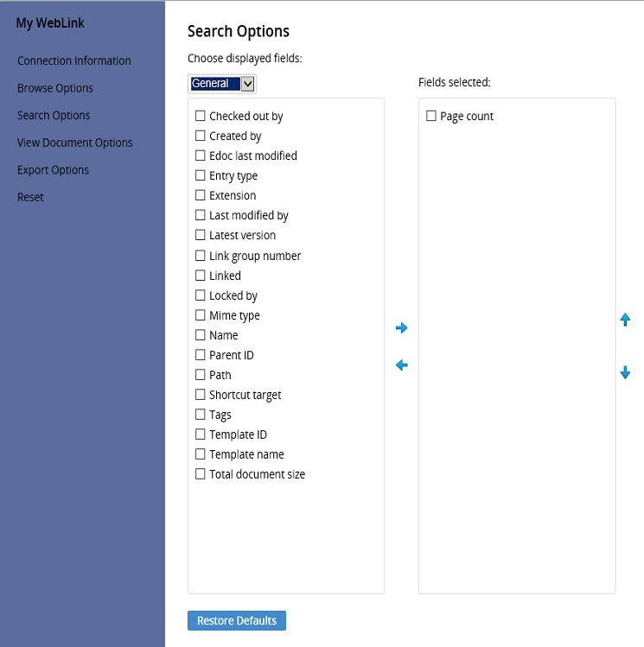644x647 pixels.
Task: Navigate to Export Options
Action: [x=53, y=170]
